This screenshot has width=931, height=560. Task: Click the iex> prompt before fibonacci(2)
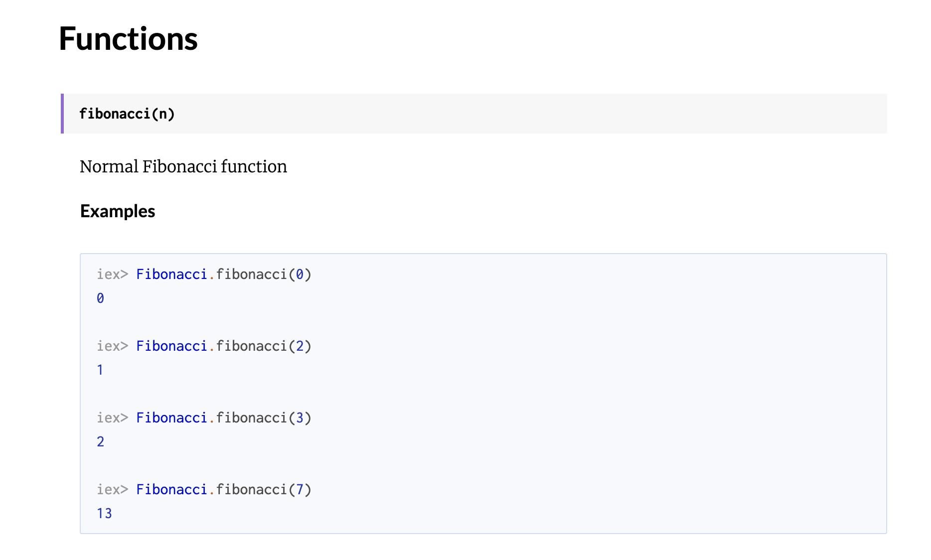pos(112,346)
